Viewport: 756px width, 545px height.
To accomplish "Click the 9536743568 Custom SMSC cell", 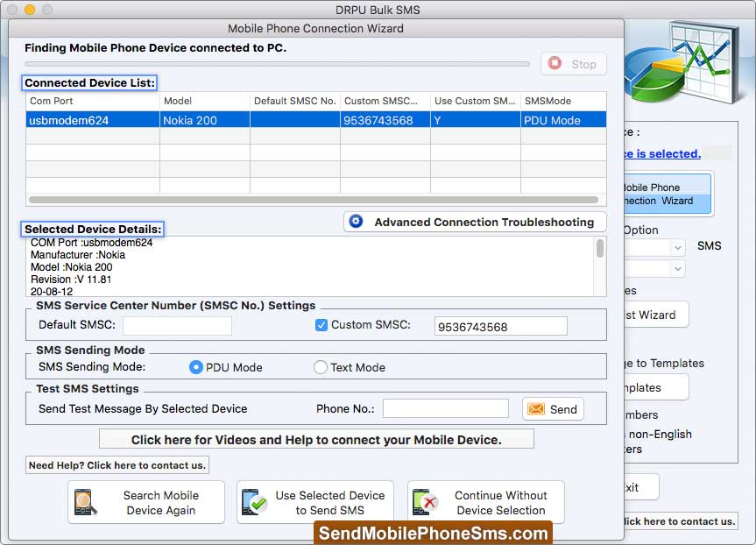I will point(385,120).
